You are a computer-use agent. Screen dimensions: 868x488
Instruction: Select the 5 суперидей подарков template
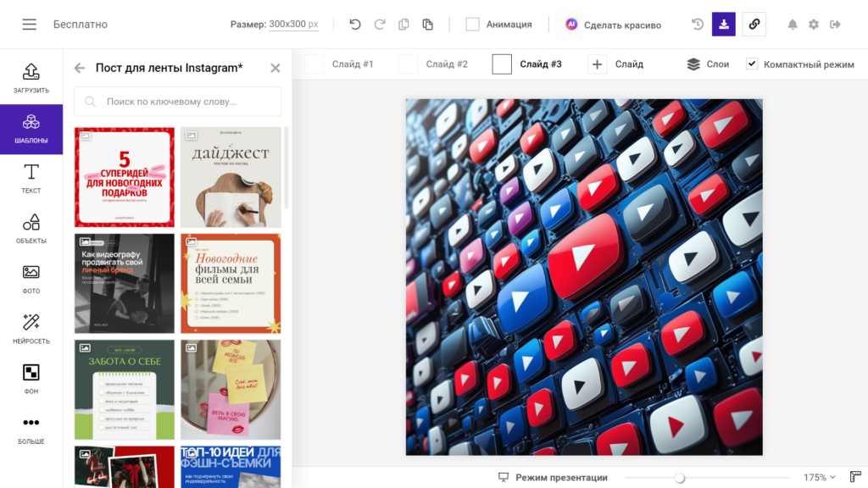(x=125, y=177)
